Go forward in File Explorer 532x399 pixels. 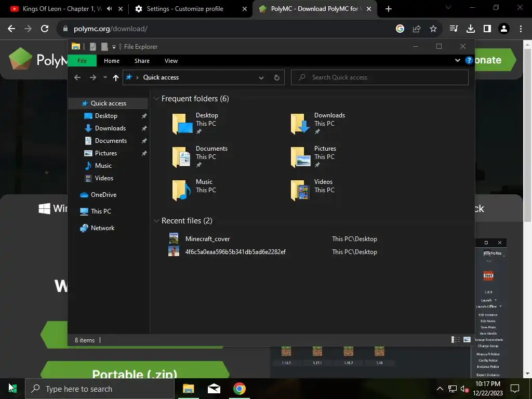(x=92, y=77)
